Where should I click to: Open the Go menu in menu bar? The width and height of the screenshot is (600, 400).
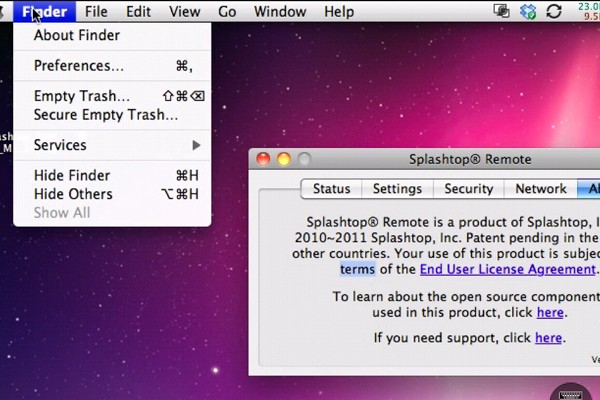click(x=227, y=12)
